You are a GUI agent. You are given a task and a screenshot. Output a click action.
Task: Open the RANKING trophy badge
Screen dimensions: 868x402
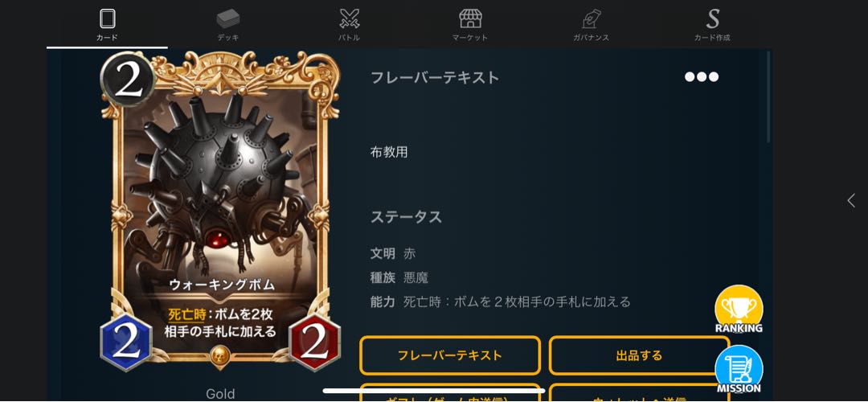click(739, 310)
